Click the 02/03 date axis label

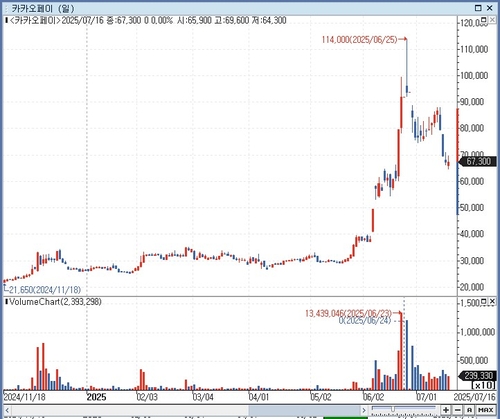coord(147,397)
